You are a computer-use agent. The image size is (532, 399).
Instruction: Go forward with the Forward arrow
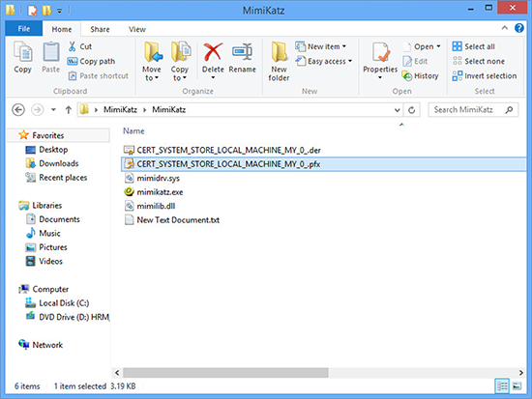click(38, 110)
